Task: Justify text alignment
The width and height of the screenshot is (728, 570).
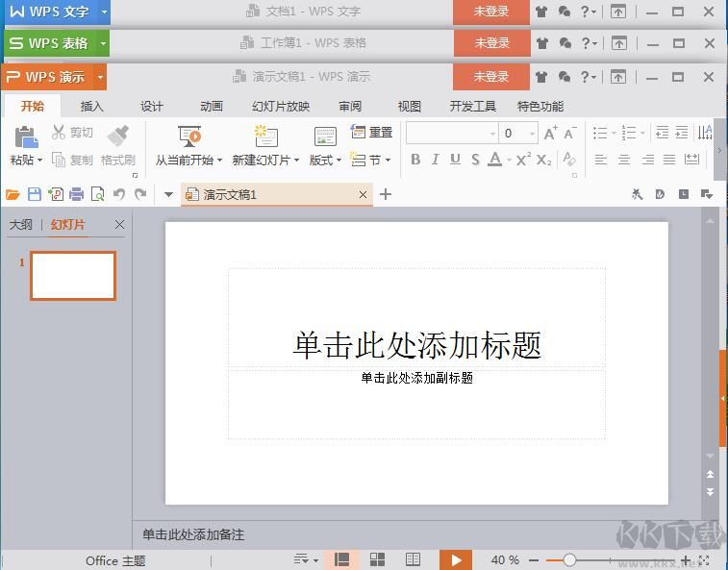Action: [669, 161]
